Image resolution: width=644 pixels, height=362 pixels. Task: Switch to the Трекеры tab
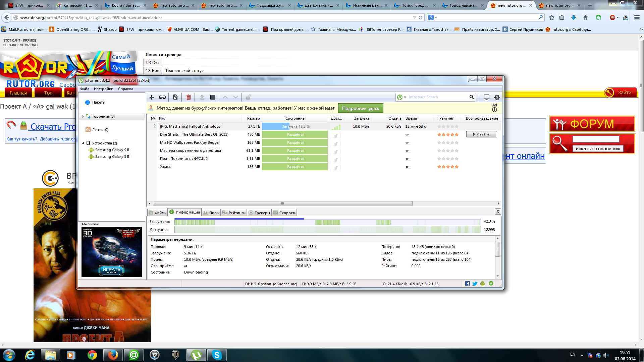coord(259,213)
